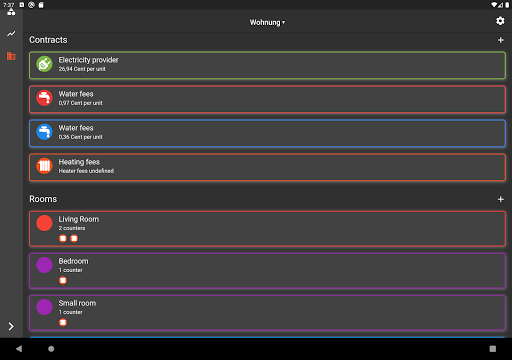
Task: Open Heating fees contract card
Action: [267, 167]
